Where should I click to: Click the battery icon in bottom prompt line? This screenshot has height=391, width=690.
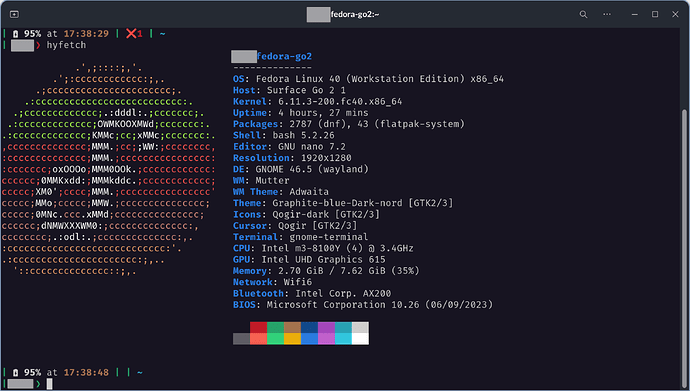pyautogui.click(x=15, y=373)
